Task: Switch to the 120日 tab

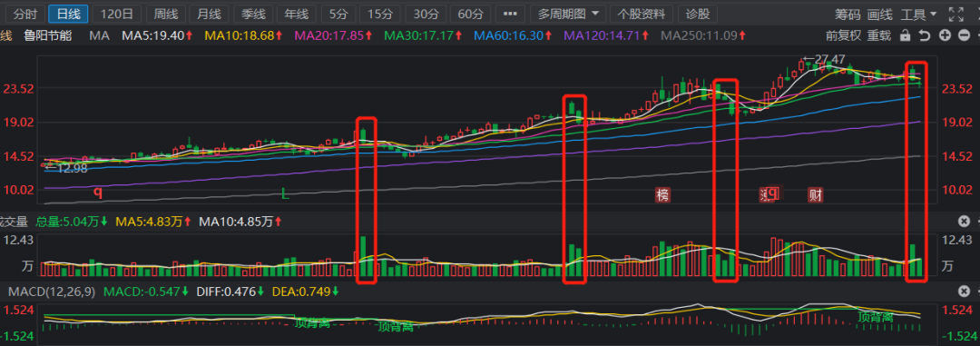Action: (117, 14)
